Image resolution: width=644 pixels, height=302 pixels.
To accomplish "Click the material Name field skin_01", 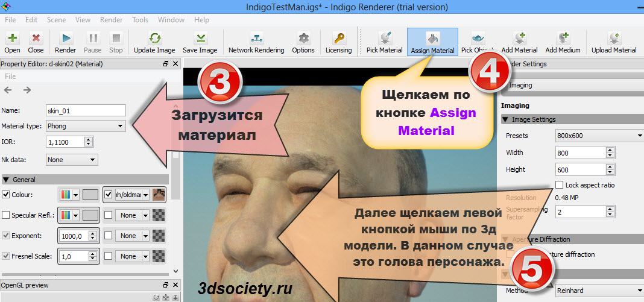I will (x=86, y=110).
